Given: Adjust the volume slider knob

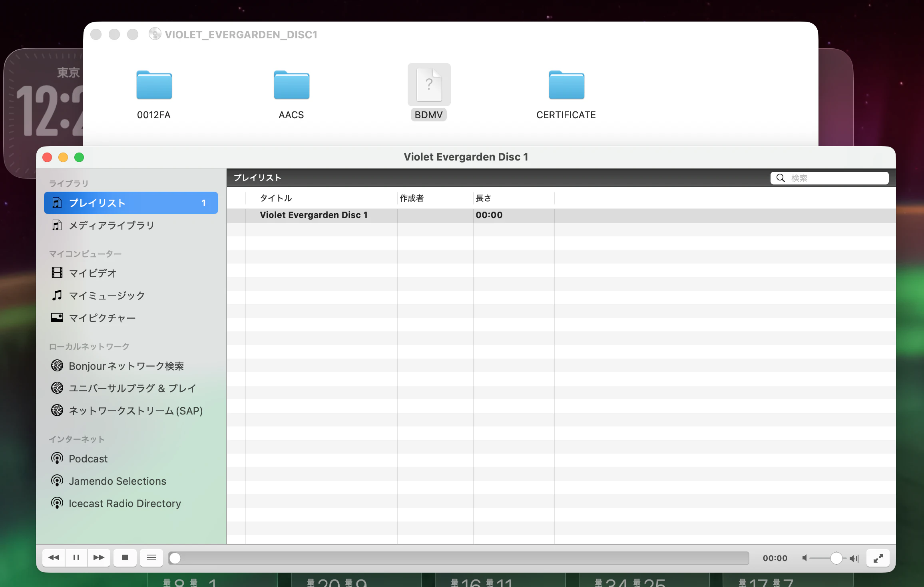Looking at the screenshot, I should 836,558.
